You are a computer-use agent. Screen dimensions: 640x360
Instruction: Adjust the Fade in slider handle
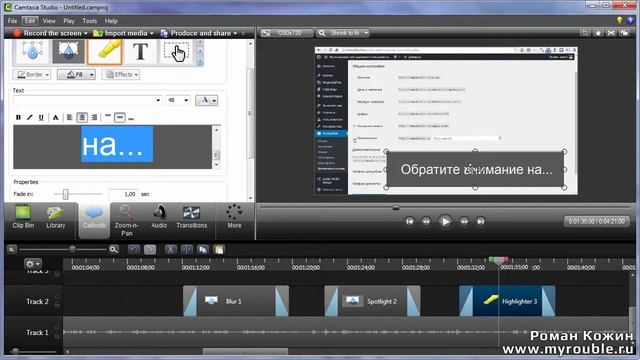coord(65,194)
